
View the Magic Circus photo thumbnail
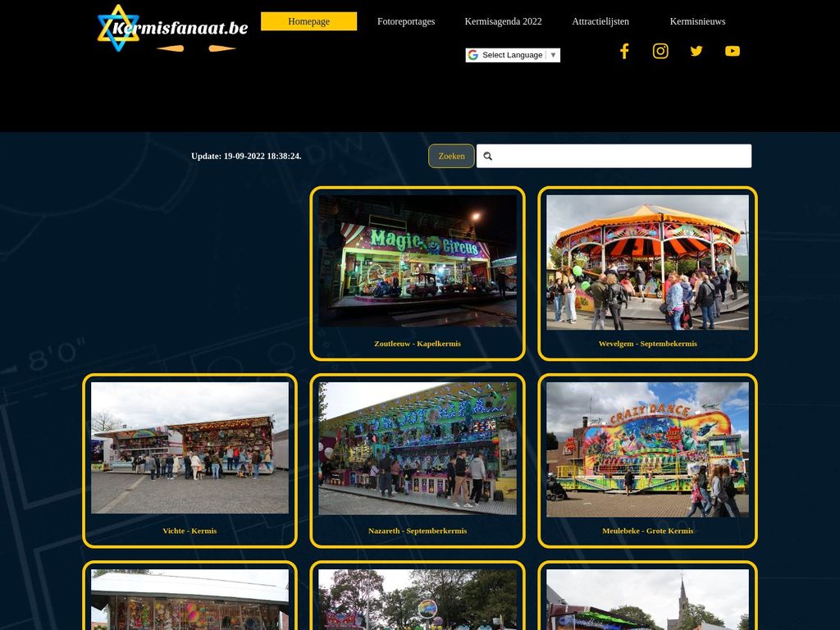click(418, 261)
